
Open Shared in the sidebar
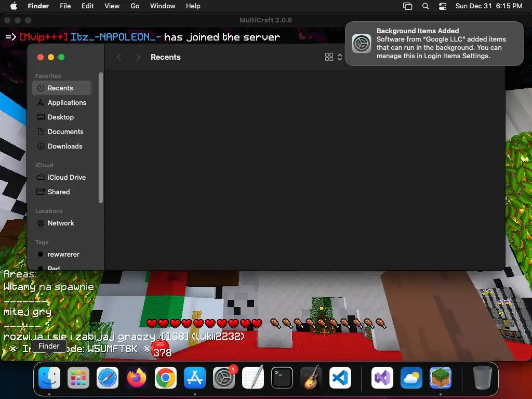tap(62, 192)
